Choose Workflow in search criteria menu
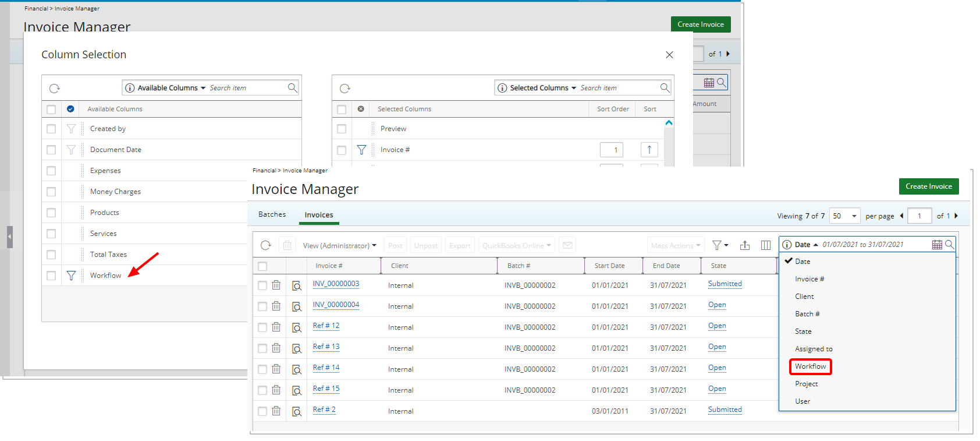This screenshot has height=441, width=980. click(811, 366)
